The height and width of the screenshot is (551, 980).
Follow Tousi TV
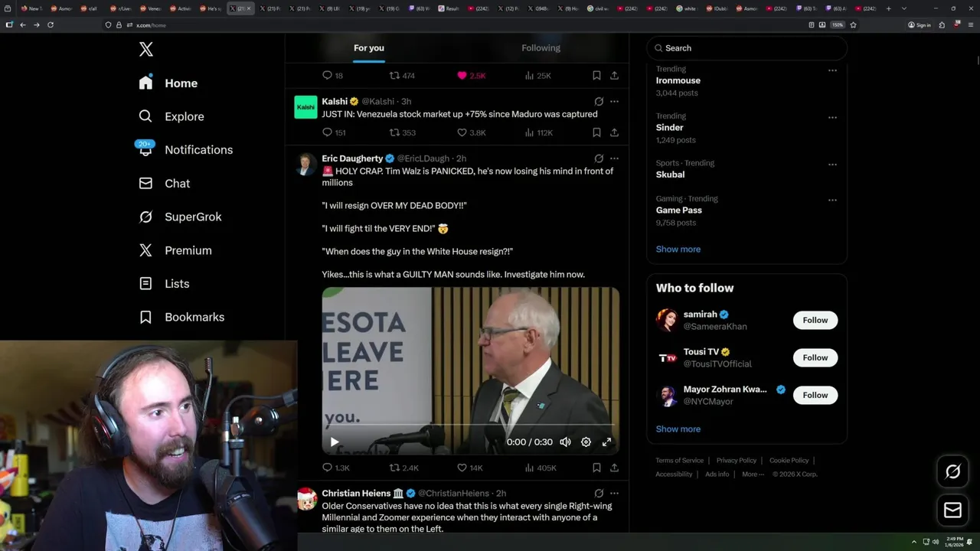tap(815, 357)
